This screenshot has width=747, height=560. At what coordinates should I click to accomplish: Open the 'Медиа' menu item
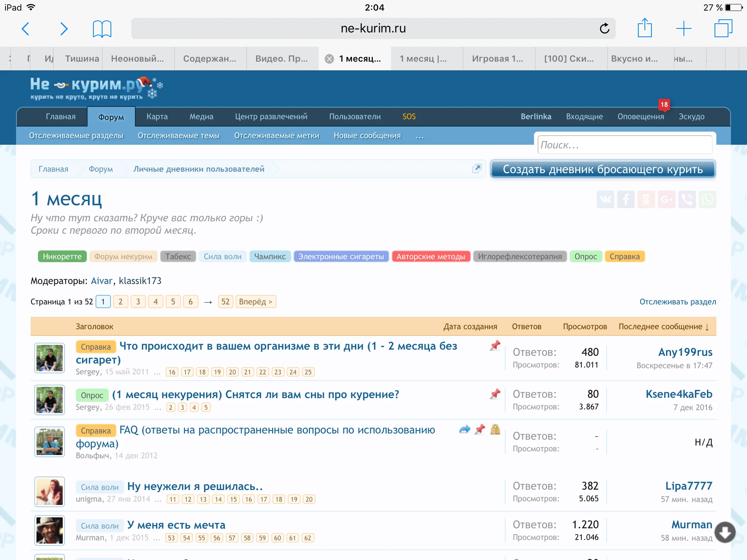click(x=201, y=117)
